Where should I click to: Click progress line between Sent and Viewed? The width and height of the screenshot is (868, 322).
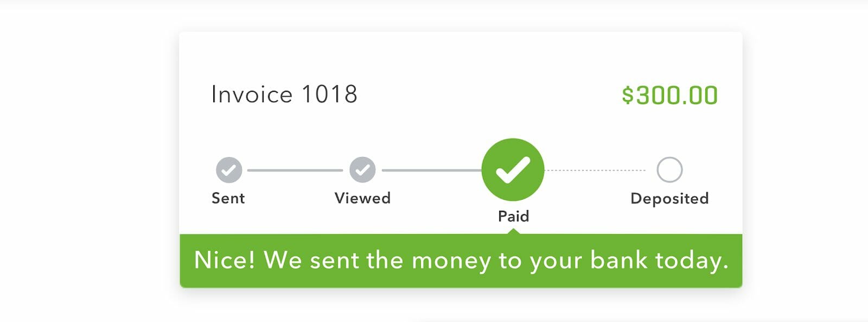[295, 171]
